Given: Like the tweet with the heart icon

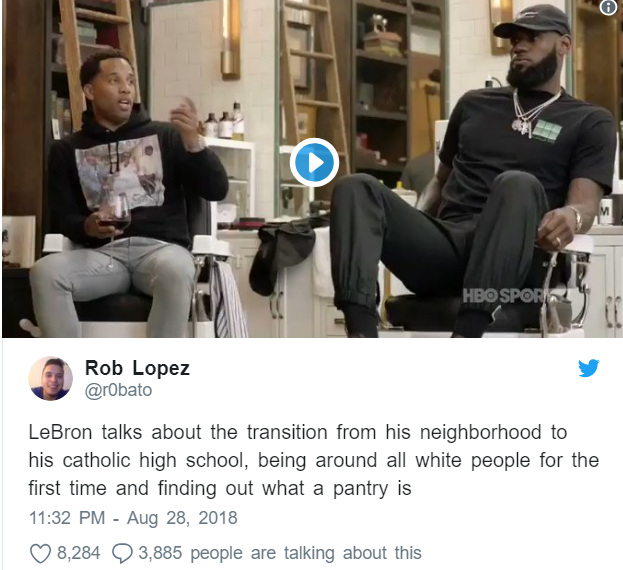Looking at the screenshot, I should (x=41, y=553).
